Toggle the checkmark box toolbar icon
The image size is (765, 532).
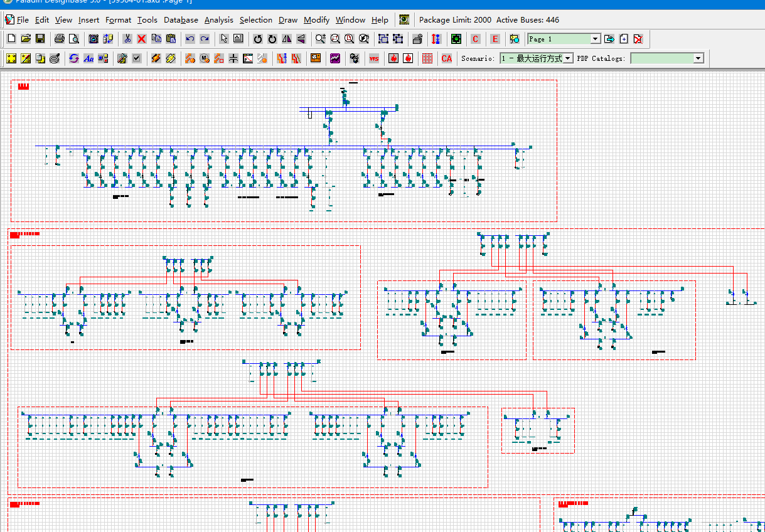pyautogui.click(x=136, y=58)
